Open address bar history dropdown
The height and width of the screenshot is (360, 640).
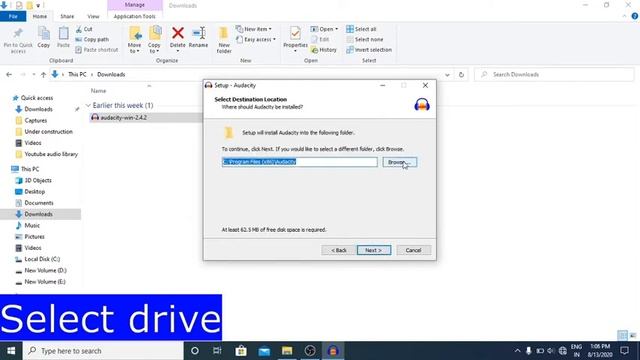point(447,75)
